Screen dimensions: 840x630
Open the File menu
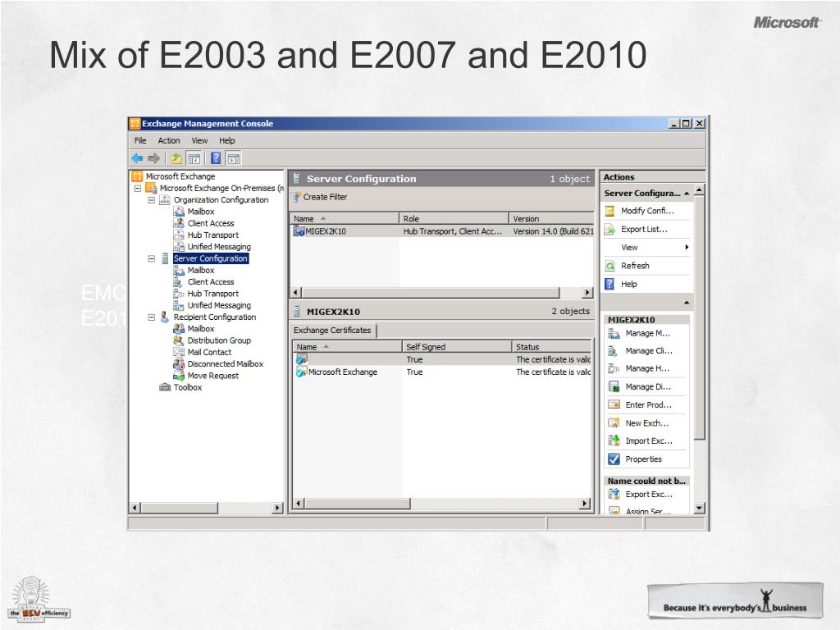click(140, 140)
